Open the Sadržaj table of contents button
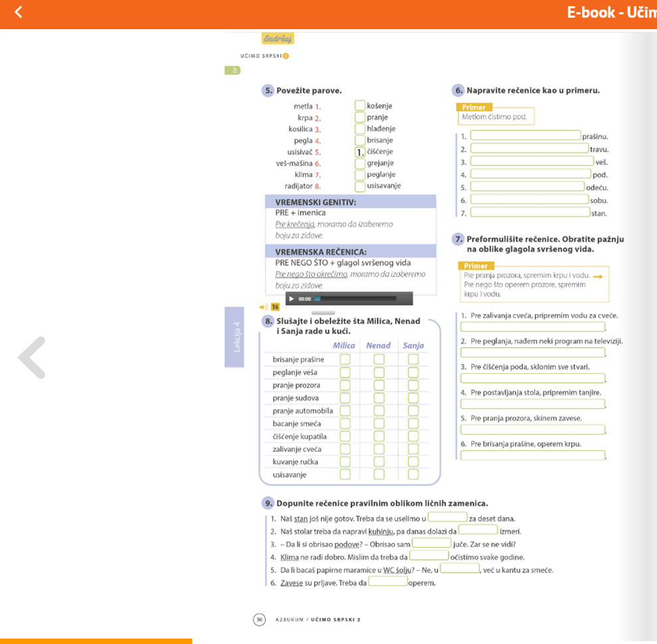The height and width of the screenshot is (644, 657). point(278,39)
